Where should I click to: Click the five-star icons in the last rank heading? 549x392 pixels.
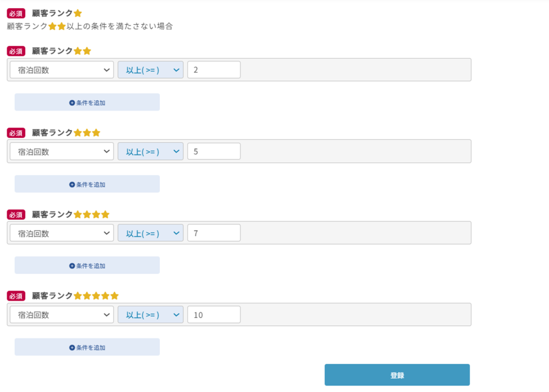click(x=96, y=296)
